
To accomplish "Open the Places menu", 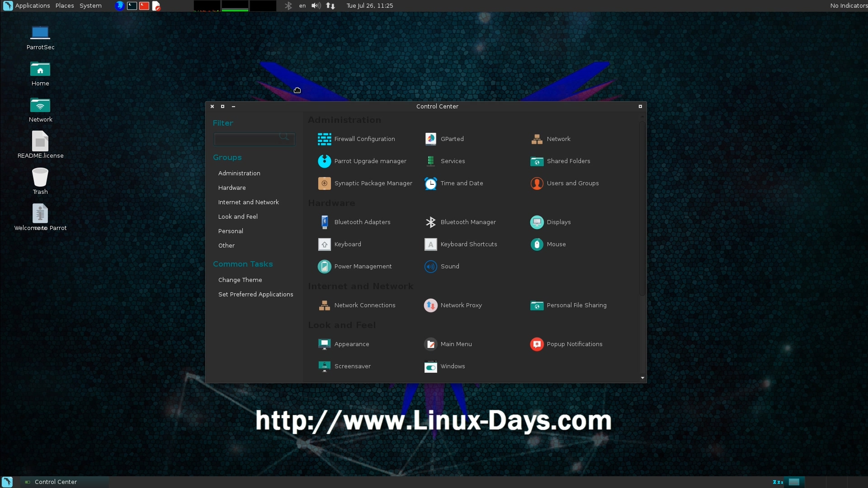I will [x=65, y=5].
